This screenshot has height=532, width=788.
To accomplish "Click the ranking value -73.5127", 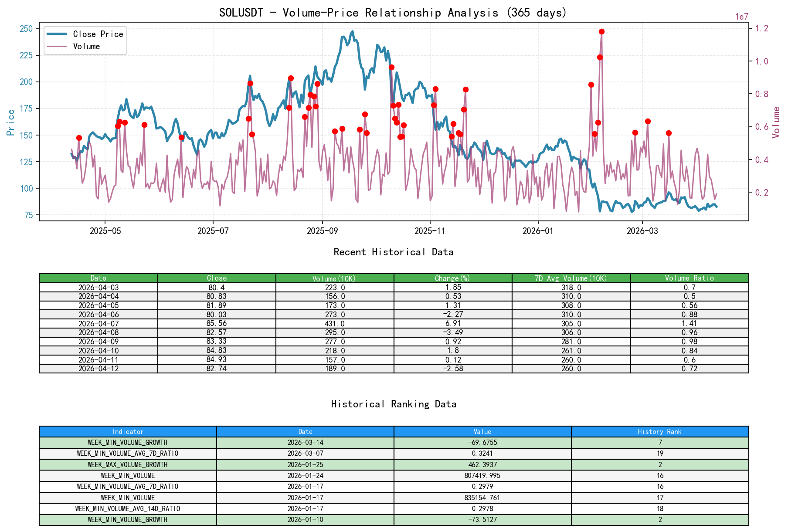I will pyautogui.click(x=482, y=519).
